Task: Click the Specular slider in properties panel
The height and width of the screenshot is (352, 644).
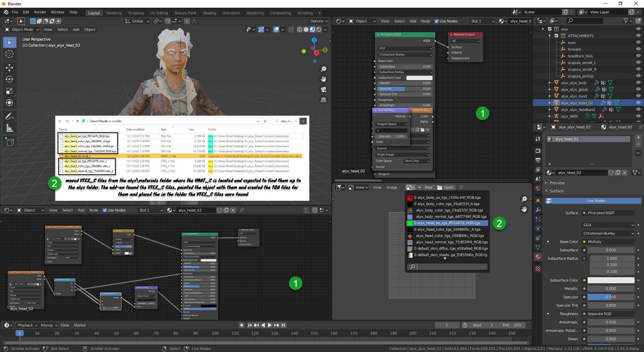Action: coord(611,297)
